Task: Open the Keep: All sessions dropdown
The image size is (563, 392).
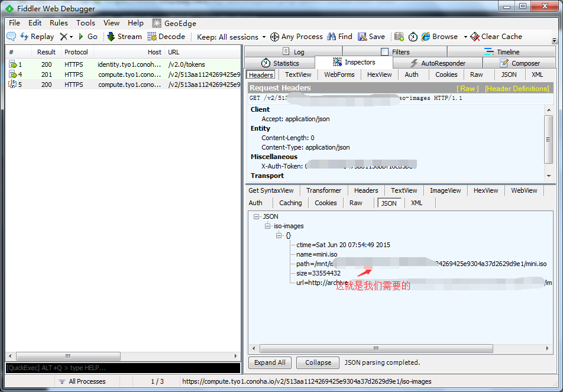Action: coord(231,37)
